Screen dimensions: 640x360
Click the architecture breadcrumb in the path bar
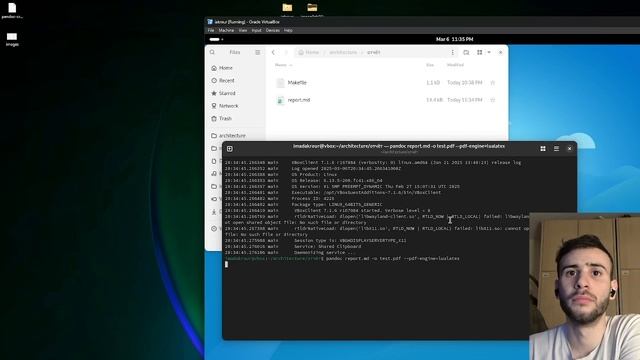coord(343,52)
